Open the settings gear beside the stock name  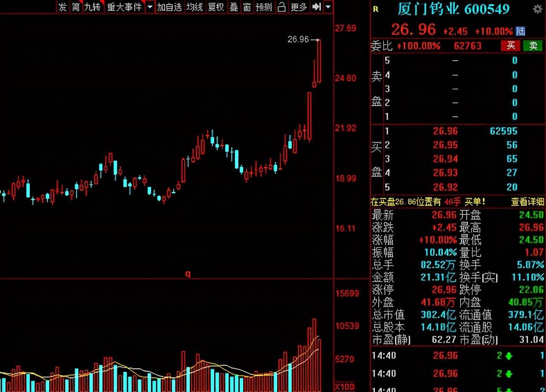(537, 9)
